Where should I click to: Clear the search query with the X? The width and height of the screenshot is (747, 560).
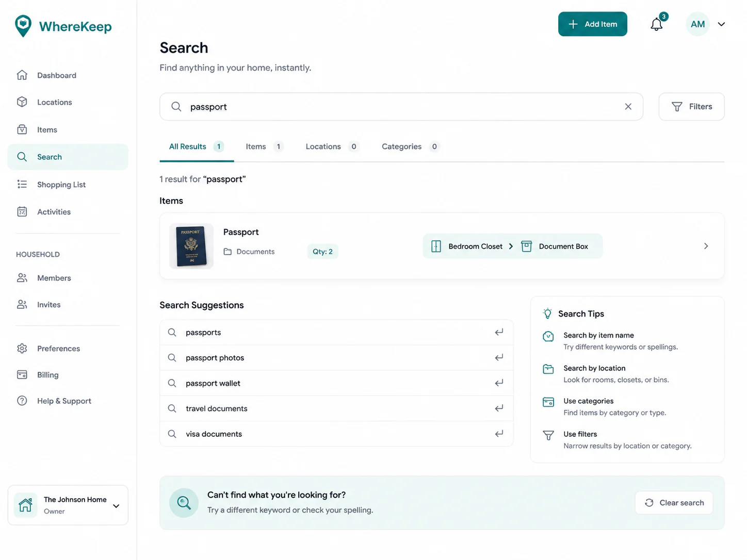pyautogui.click(x=628, y=107)
